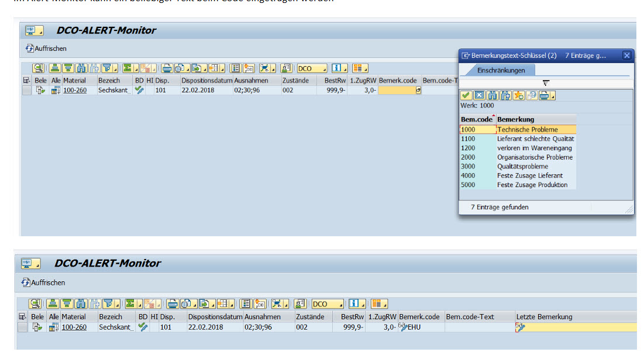Click the popup's binoculars search icon
The height and width of the screenshot is (352, 644).
(493, 95)
